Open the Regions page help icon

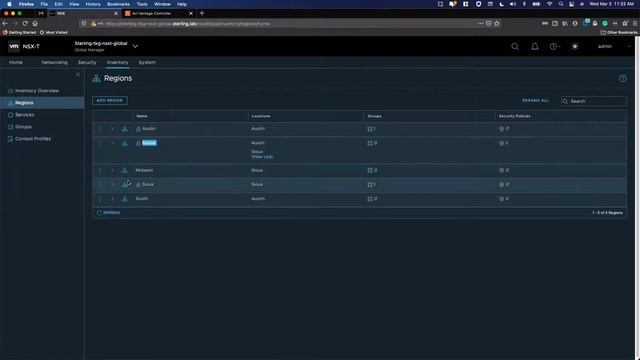point(622,78)
